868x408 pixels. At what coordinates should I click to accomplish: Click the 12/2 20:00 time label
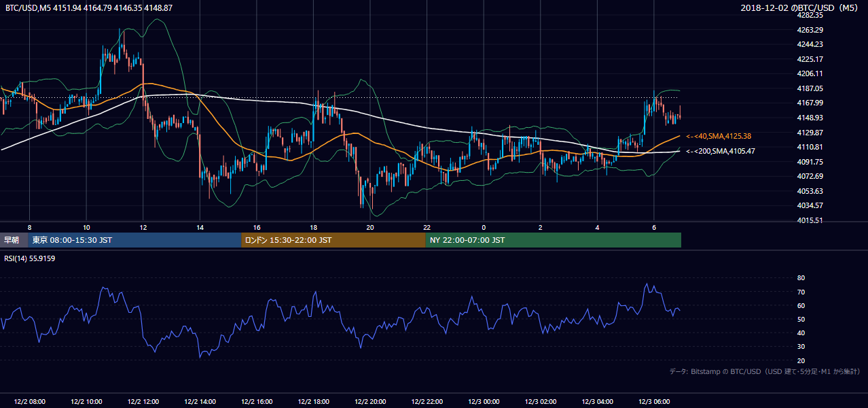click(370, 402)
